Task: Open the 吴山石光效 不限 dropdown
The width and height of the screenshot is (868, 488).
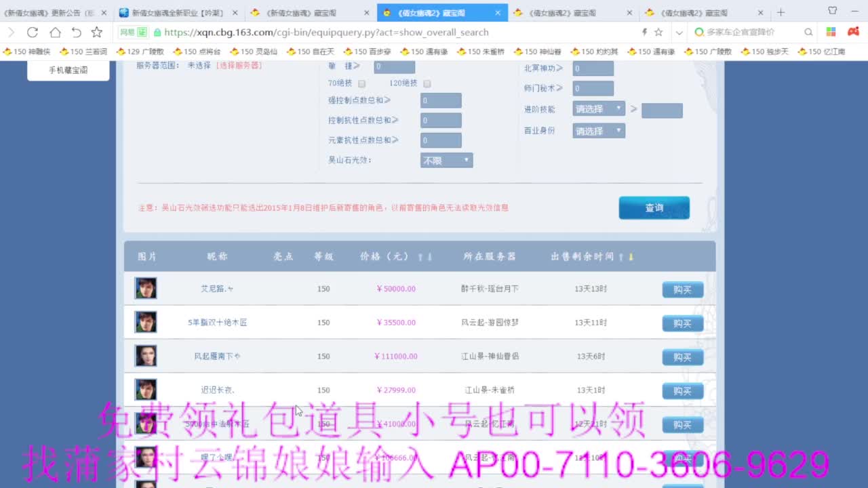Action: pyautogui.click(x=446, y=160)
